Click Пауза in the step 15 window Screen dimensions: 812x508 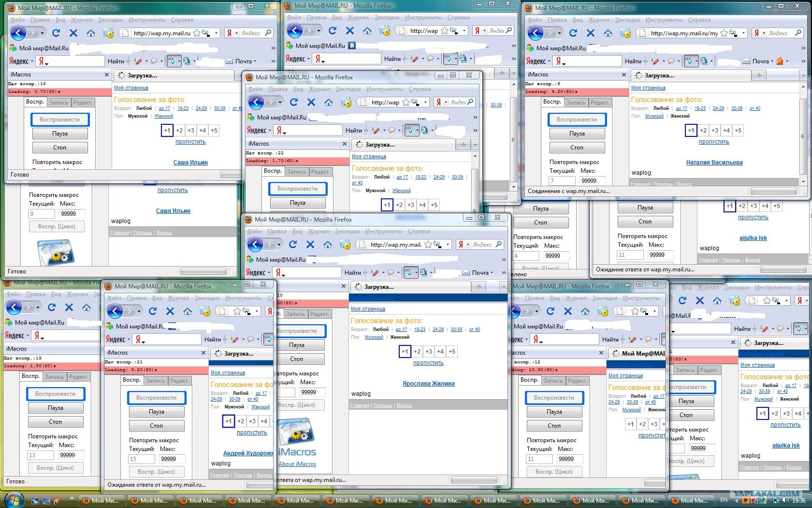[60, 134]
